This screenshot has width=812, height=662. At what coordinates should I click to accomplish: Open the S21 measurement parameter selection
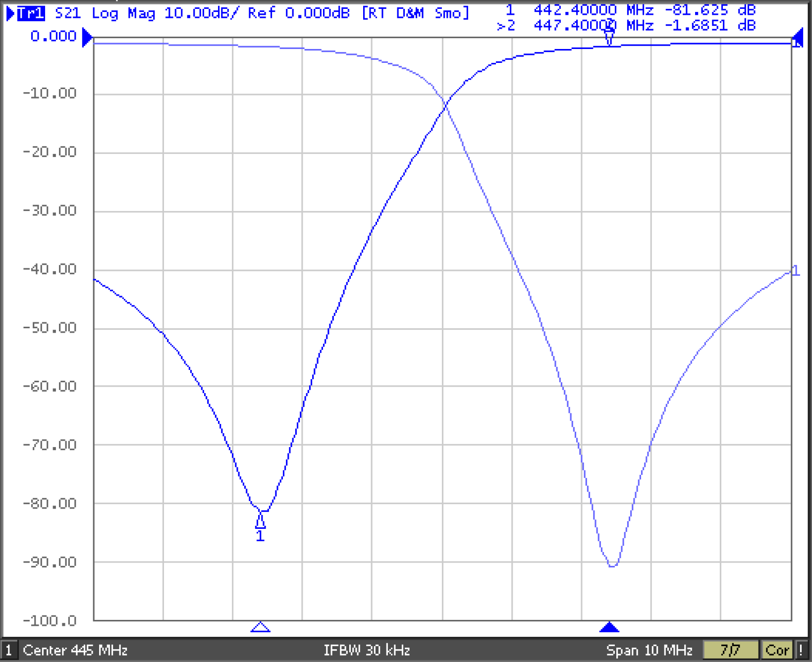67,13
